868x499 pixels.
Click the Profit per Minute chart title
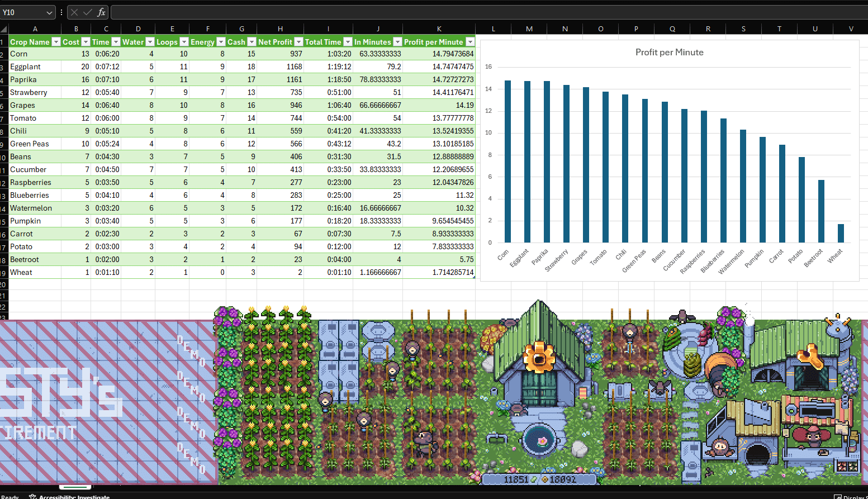pos(669,52)
